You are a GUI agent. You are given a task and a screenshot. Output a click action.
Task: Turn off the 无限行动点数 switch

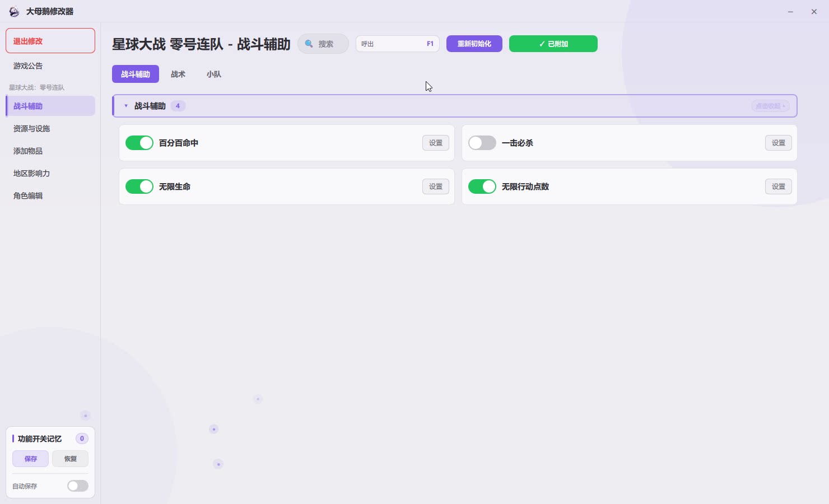click(482, 186)
